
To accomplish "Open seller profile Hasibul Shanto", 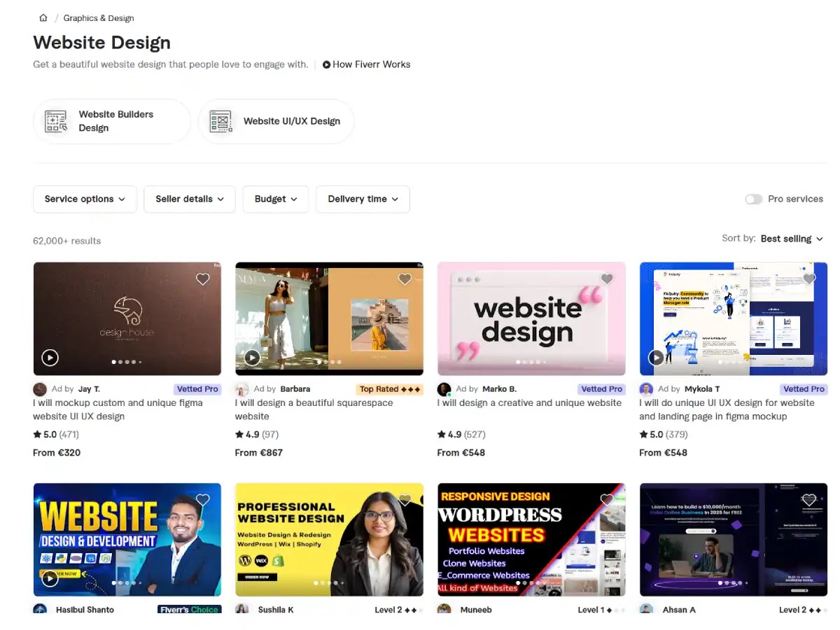I will [85, 610].
